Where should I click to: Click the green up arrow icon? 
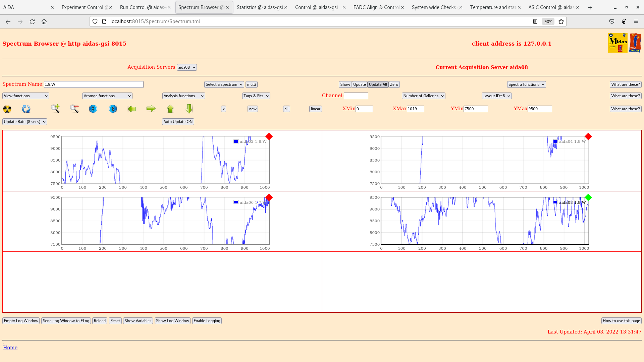click(170, 109)
